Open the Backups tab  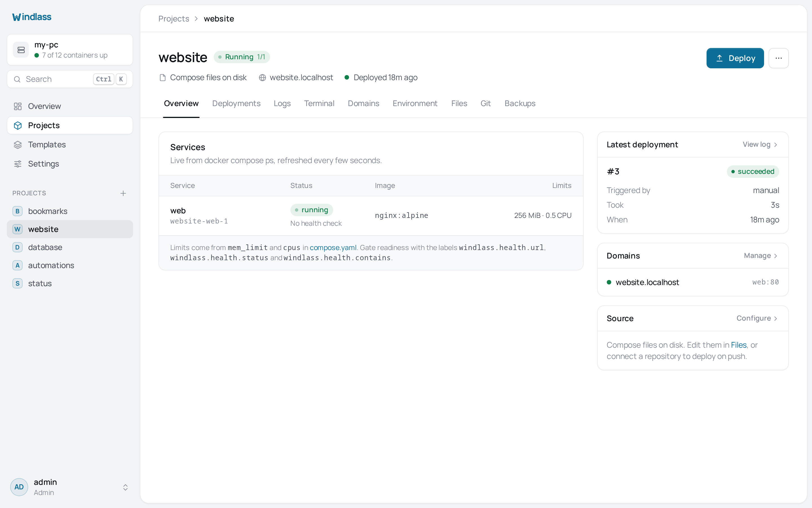[x=520, y=104]
